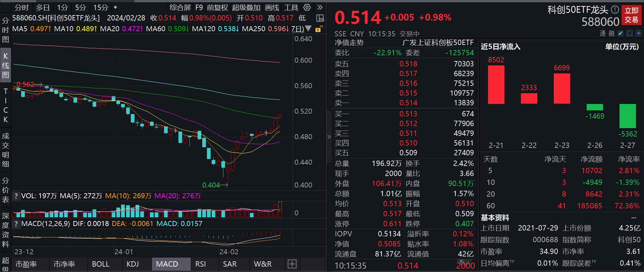Select the 画线 drawing tool
644x272 pixels.
(x=272, y=7)
